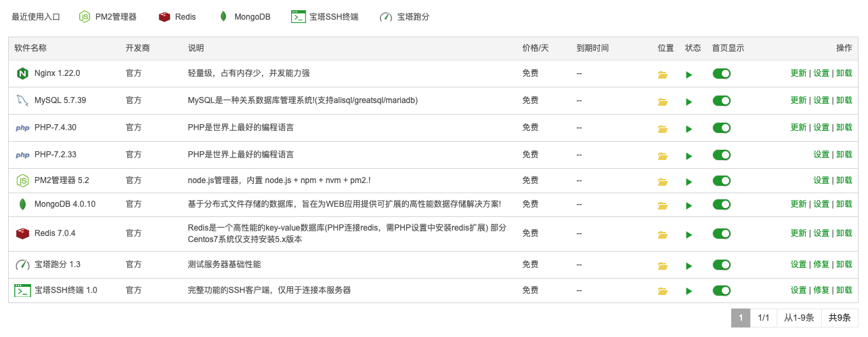
Task: Click 卸载 for PHP-7.4.30
Action: [x=844, y=127]
